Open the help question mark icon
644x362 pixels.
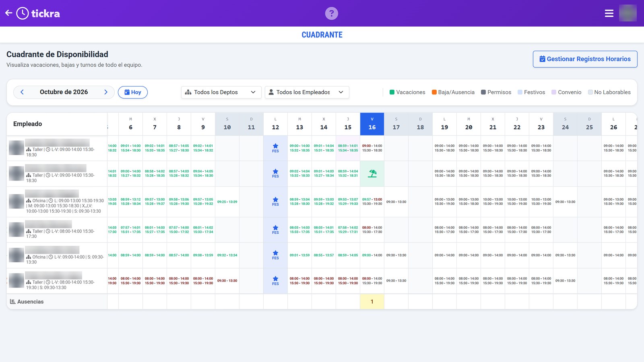pos(331,13)
